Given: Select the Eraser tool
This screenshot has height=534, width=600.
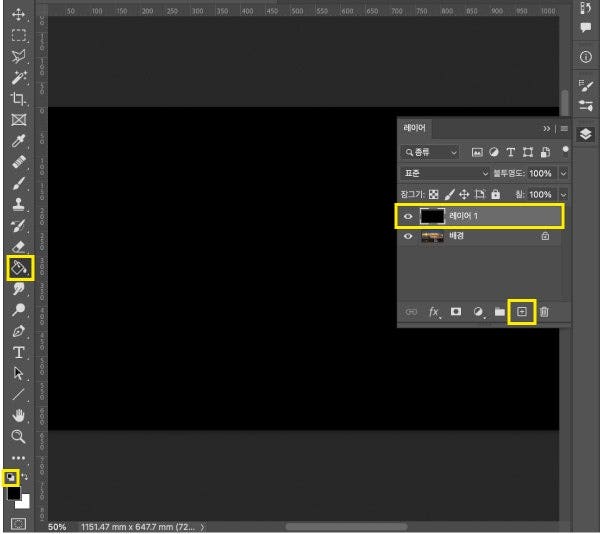Looking at the screenshot, I should [x=18, y=247].
